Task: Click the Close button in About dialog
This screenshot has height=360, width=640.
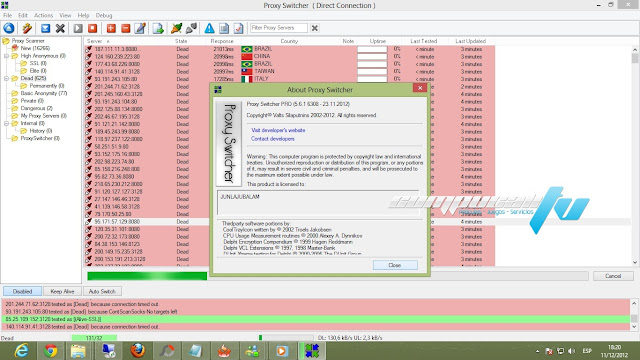Action: (x=395, y=265)
